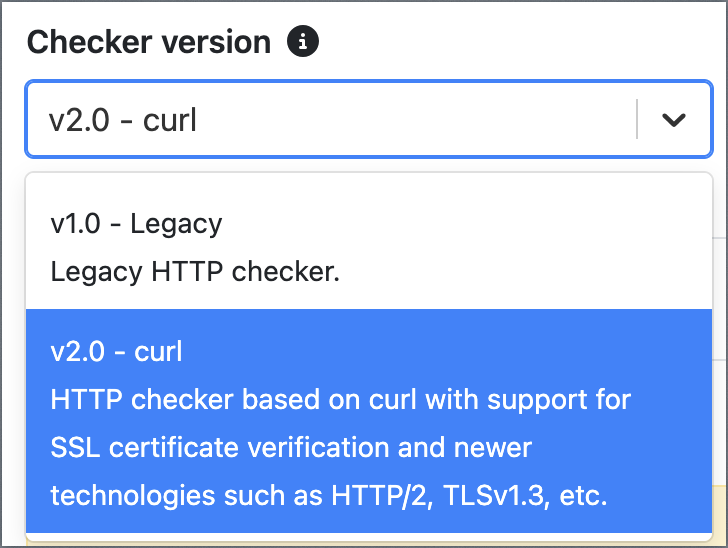Image resolution: width=728 pixels, height=548 pixels.
Task: Open the Checker version combo box
Action: point(369,119)
